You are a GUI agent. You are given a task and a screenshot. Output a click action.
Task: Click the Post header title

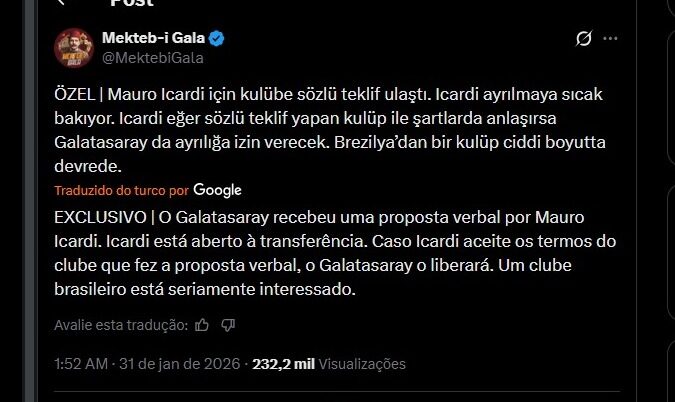point(131,3)
